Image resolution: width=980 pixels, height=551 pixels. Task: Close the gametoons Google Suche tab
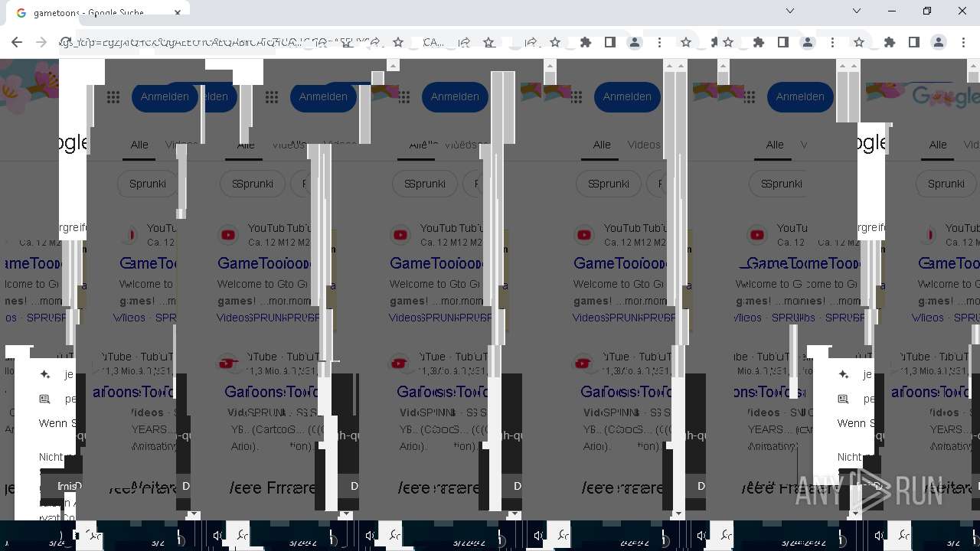(178, 12)
